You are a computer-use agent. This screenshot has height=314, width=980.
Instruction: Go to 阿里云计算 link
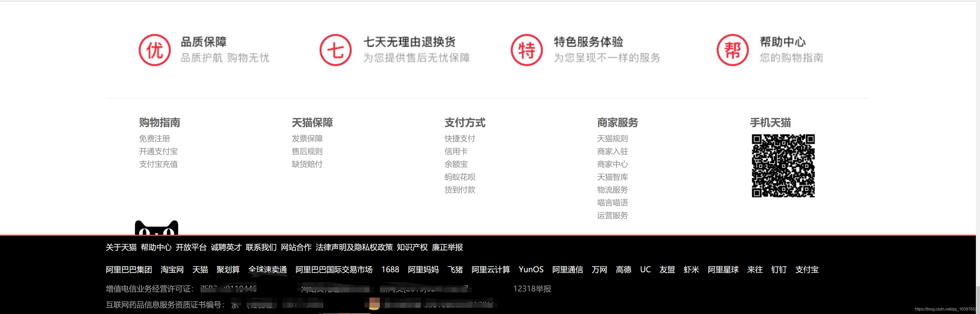point(491,270)
